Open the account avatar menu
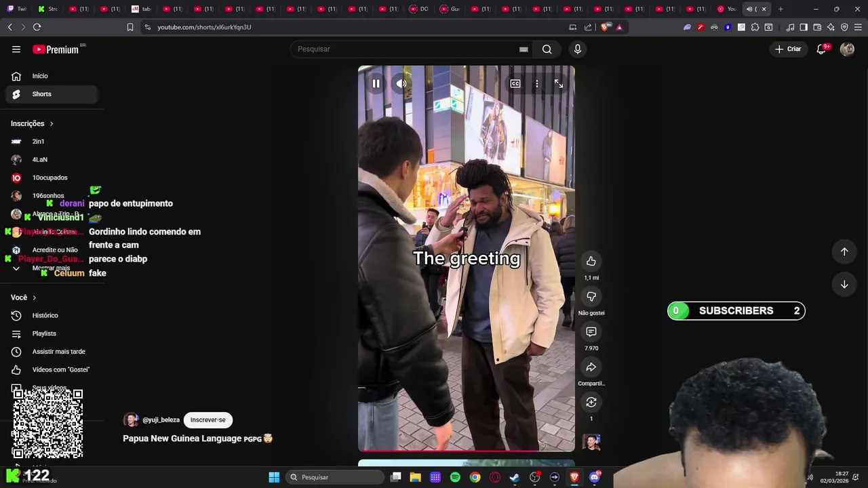Viewport: 868px width, 488px height. (847, 49)
